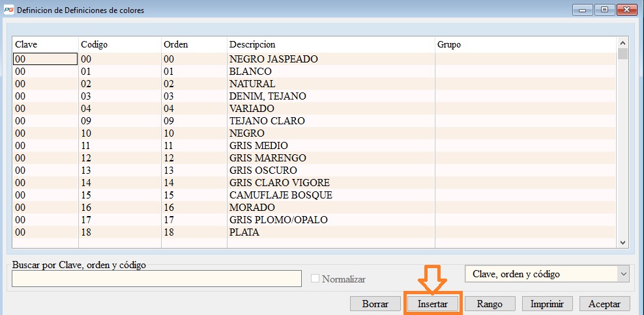The height and width of the screenshot is (315, 644).
Task: Maximize the Definicion de colores window
Action: pos(604,10)
